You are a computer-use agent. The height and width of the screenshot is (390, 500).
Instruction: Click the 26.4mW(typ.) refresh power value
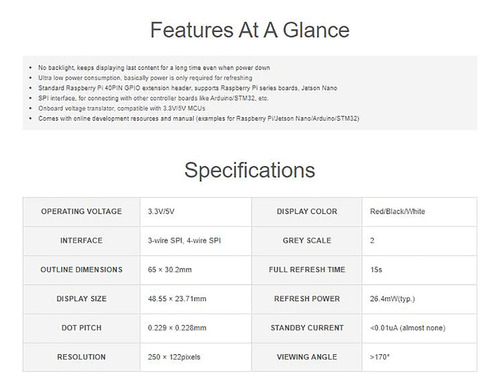392,299
